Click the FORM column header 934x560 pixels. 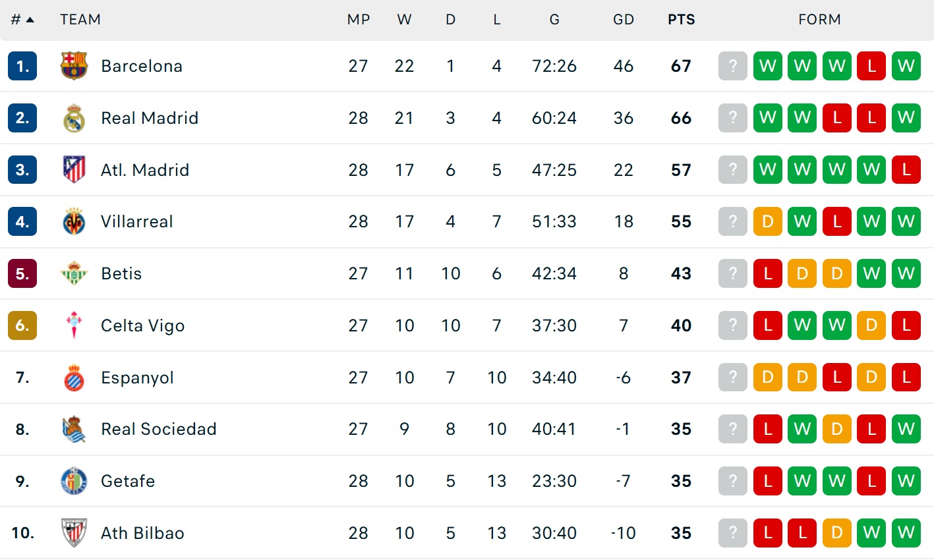[x=819, y=20]
